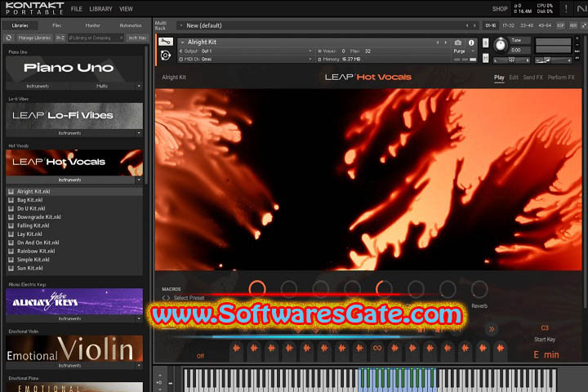Open the Purge dropdown

pos(464,51)
